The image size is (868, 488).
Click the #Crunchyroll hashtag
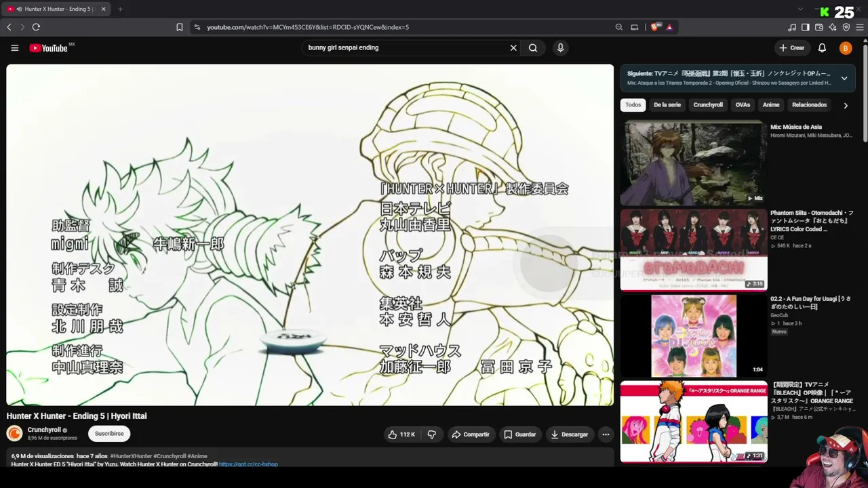[170, 456]
